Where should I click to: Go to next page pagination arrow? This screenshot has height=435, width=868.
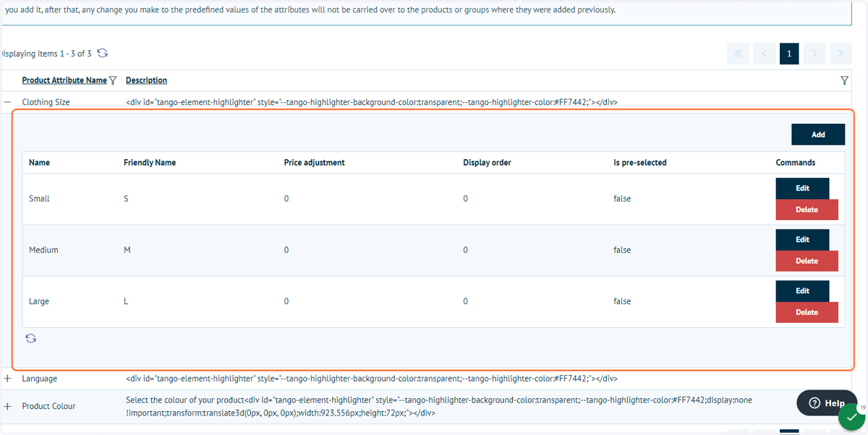814,54
